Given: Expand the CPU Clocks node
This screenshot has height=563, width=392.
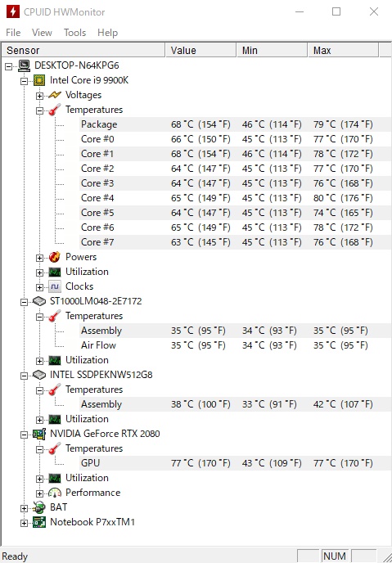Looking at the screenshot, I should (x=39, y=287).
